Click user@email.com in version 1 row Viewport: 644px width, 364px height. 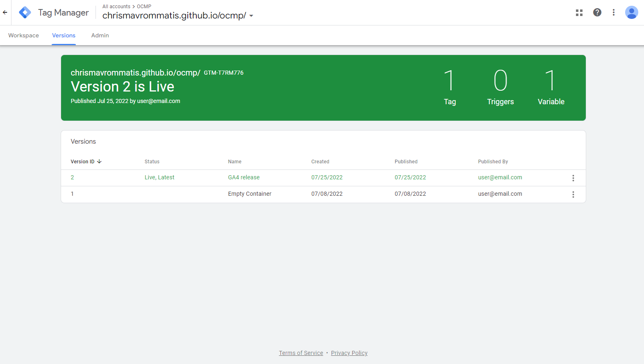[500, 194]
